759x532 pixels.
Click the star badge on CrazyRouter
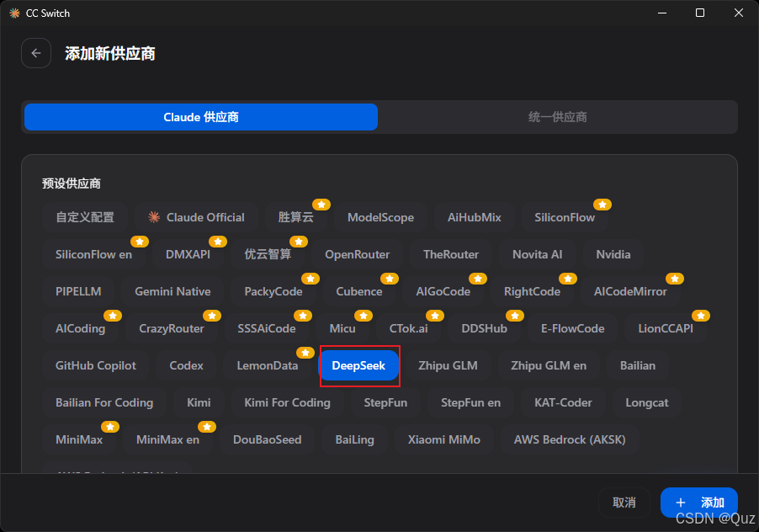click(x=212, y=316)
